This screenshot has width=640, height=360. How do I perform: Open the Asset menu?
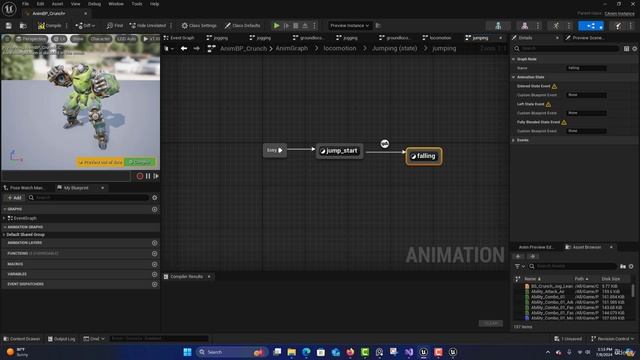click(x=57, y=4)
